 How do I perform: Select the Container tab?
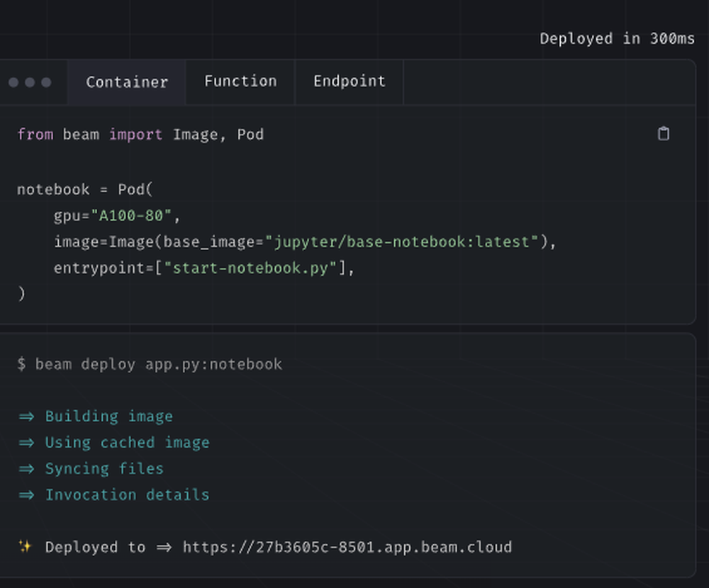[x=126, y=82]
